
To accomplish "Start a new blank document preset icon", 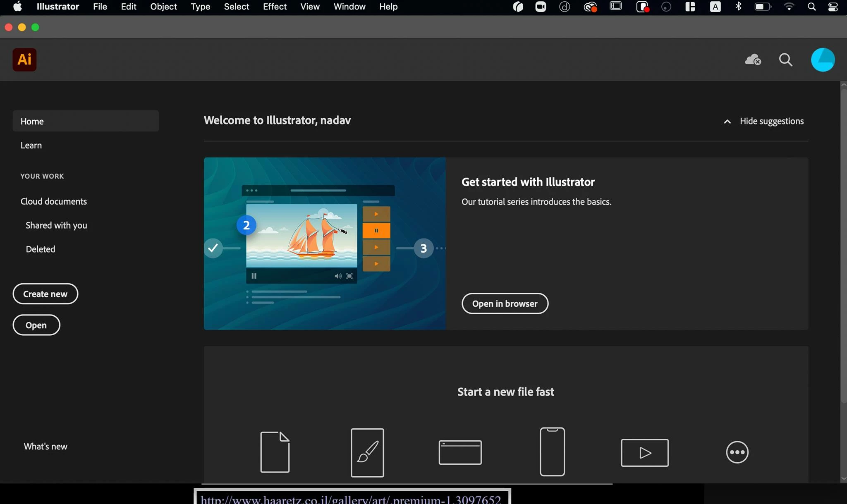I will 275,452.
